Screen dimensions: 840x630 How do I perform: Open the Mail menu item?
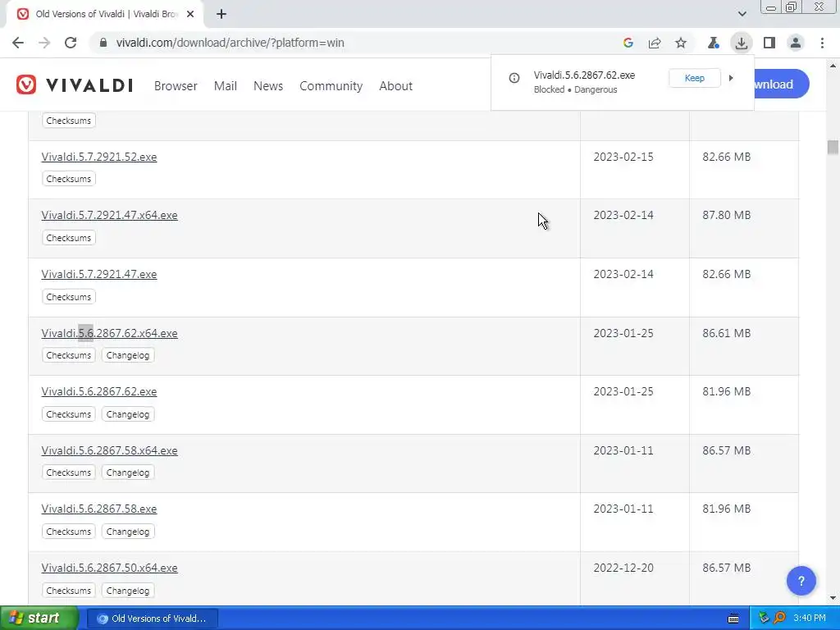click(x=225, y=85)
